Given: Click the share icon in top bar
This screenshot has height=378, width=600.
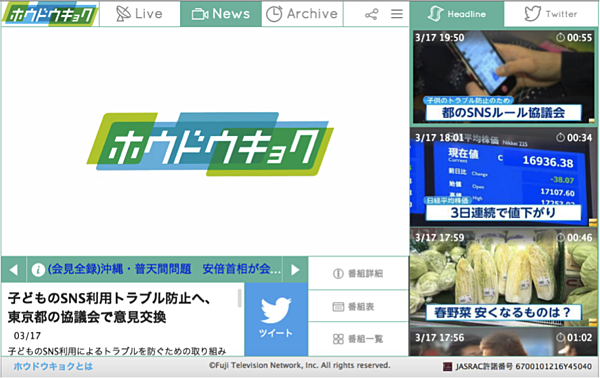Looking at the screenshot, I should 371,15.
